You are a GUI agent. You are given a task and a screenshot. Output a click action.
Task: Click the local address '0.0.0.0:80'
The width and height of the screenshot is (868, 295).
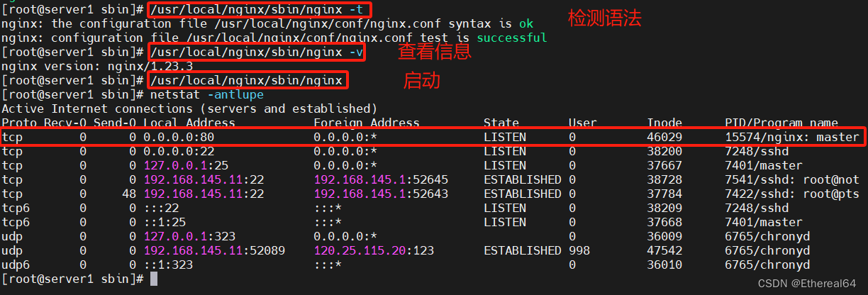click(x=179, y=137)
